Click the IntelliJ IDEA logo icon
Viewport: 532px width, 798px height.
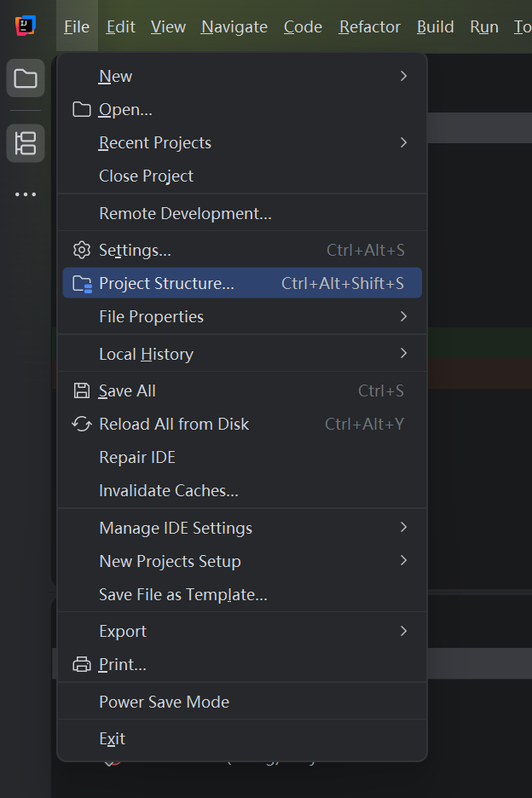pyautogui.click(x=26, y=26)
